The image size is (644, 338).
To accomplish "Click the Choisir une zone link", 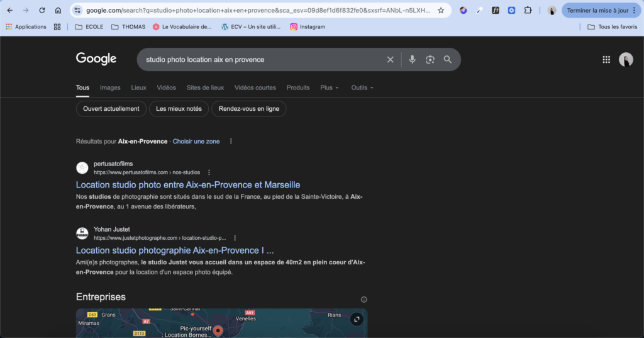I will pos(196,142).
